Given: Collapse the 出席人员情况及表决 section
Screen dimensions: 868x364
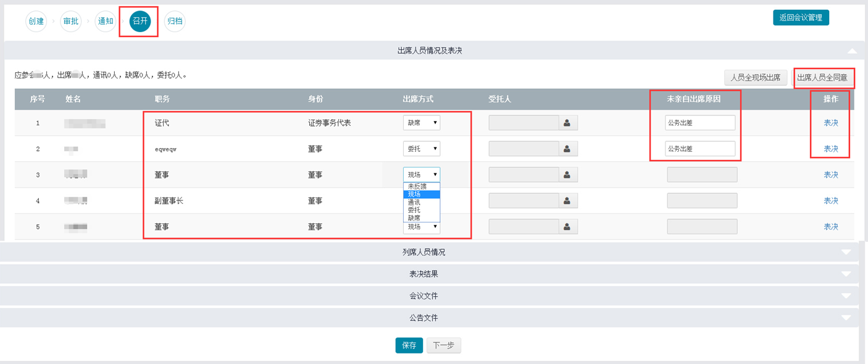Looking at the screenshot, I should [x=852, y=51].
